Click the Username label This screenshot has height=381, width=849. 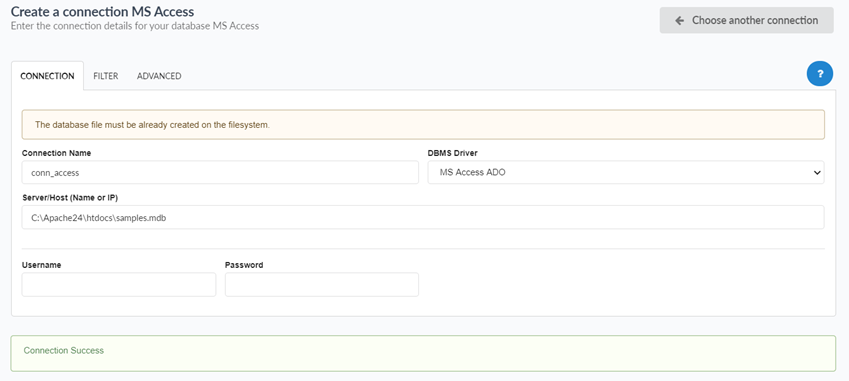(x=41, y=265)
